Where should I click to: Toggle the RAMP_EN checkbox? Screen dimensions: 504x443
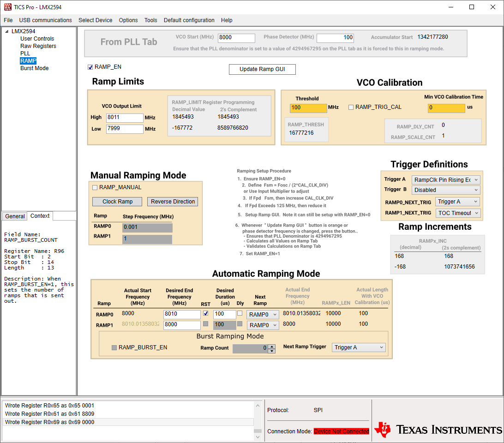90,67
